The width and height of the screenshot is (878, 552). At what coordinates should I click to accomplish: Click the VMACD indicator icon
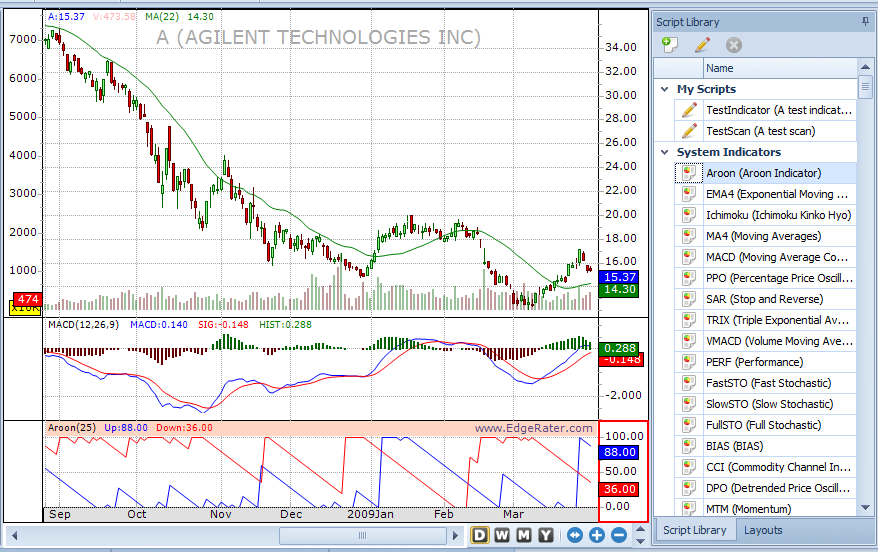click(689, 341)
